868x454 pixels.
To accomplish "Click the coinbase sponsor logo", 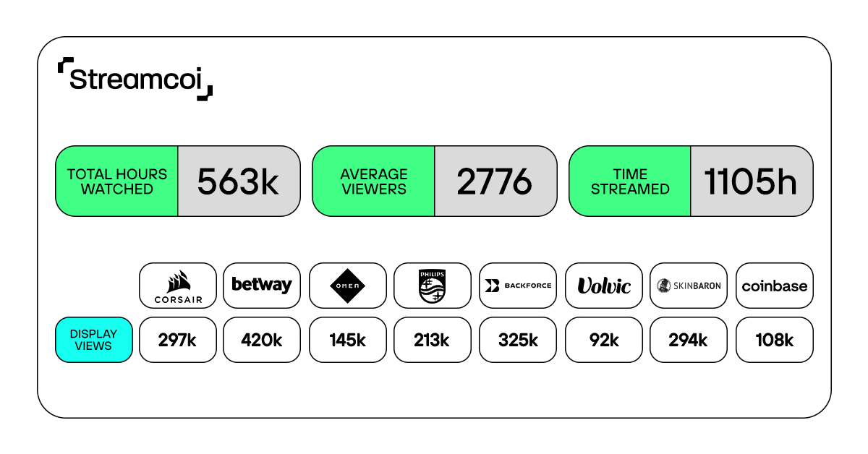I will (774, 286).
